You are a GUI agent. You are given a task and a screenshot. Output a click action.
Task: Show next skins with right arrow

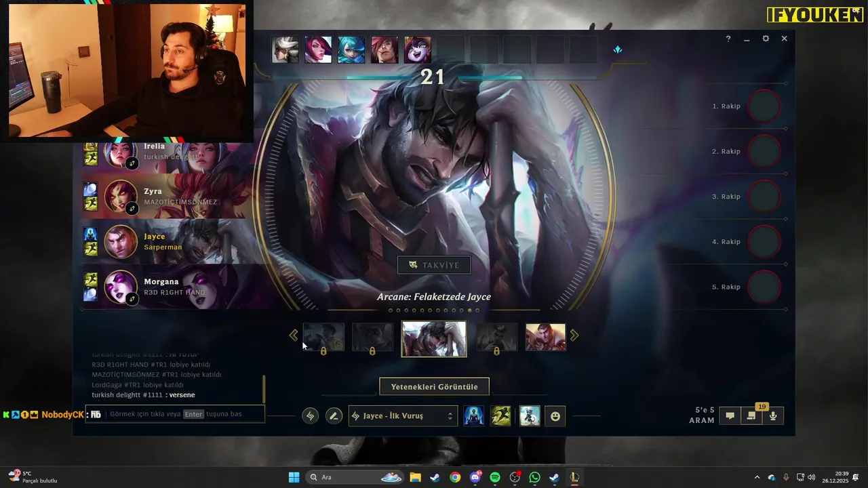coord(574,335)
